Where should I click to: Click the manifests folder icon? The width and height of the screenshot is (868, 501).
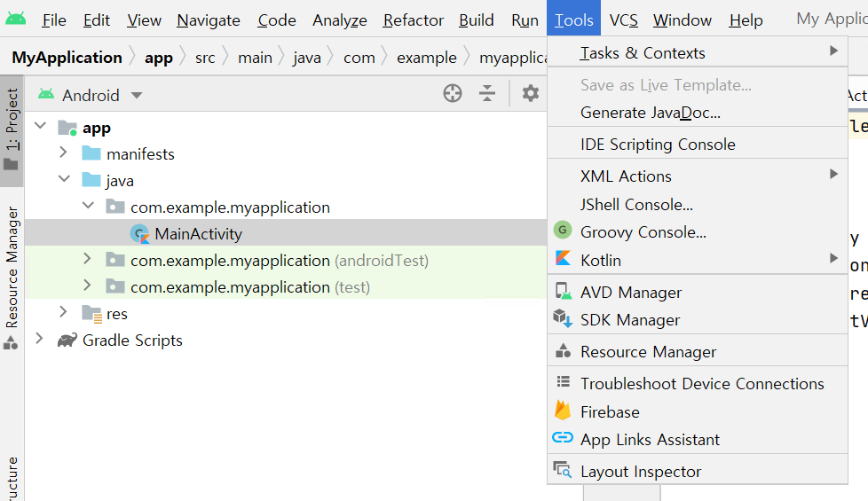91,153
